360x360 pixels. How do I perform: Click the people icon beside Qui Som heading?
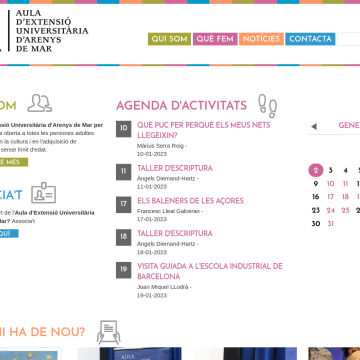coord(40,103)
